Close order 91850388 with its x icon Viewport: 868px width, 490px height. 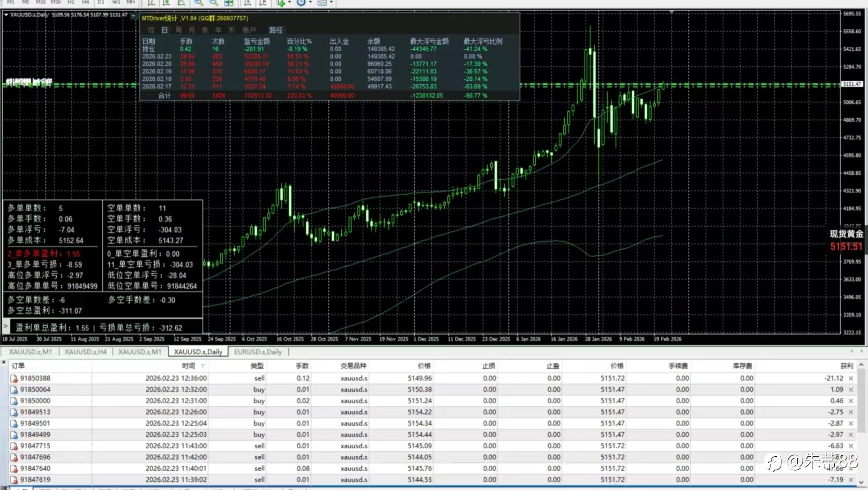pos(851,378)
